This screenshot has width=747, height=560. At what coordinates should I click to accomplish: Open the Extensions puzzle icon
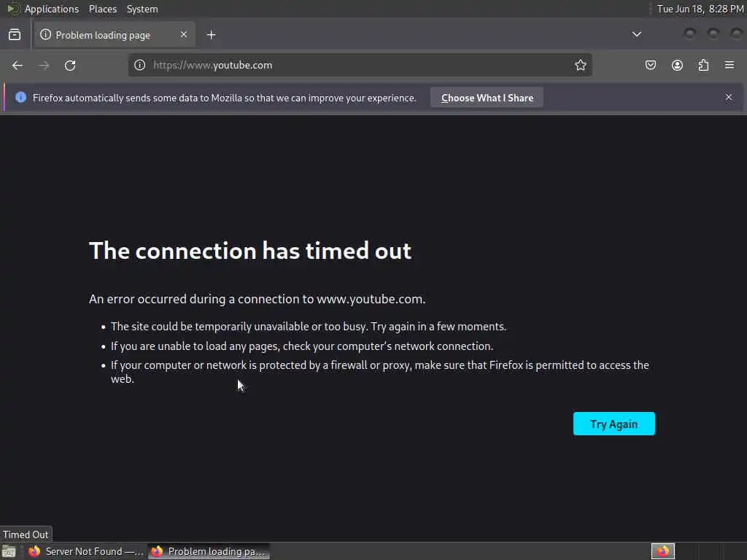[x=703, y=65]
